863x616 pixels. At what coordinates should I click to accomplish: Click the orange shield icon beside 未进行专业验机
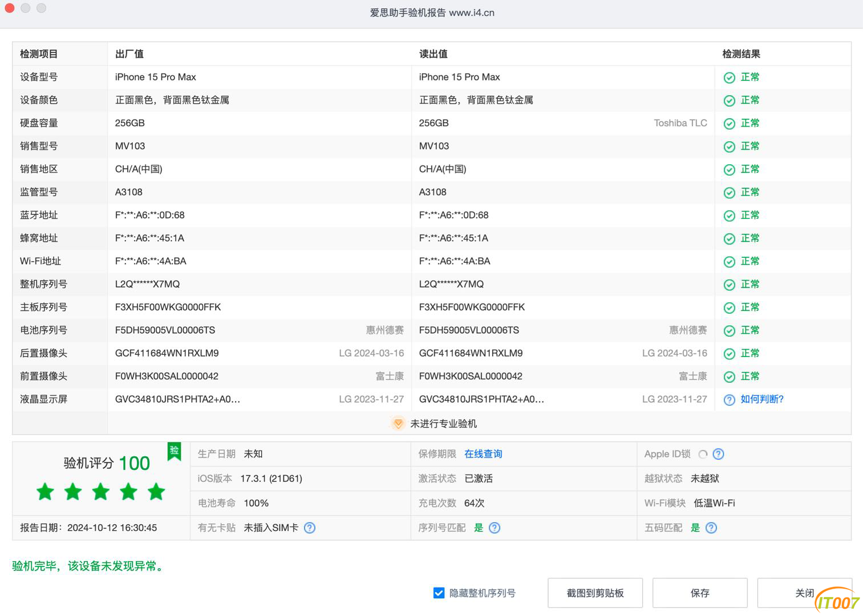pyautogui.click(x=398, y=423)
